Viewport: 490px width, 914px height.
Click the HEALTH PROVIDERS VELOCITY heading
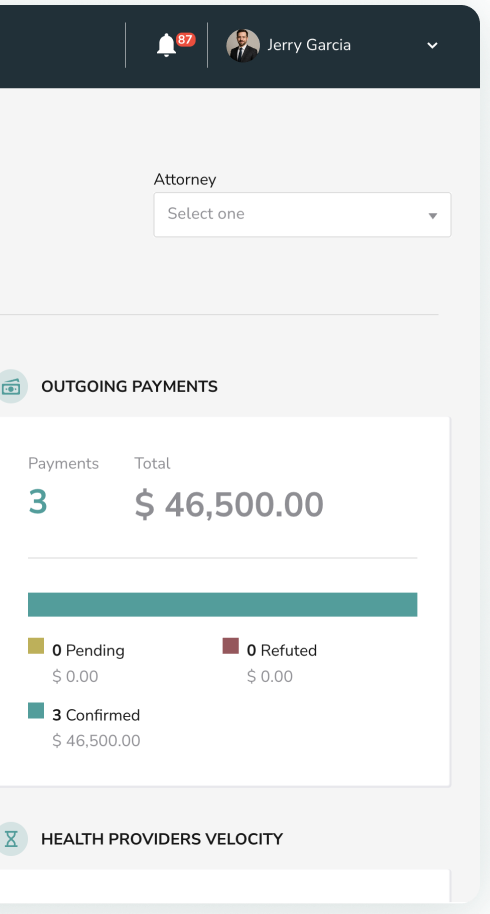(162, 839)
